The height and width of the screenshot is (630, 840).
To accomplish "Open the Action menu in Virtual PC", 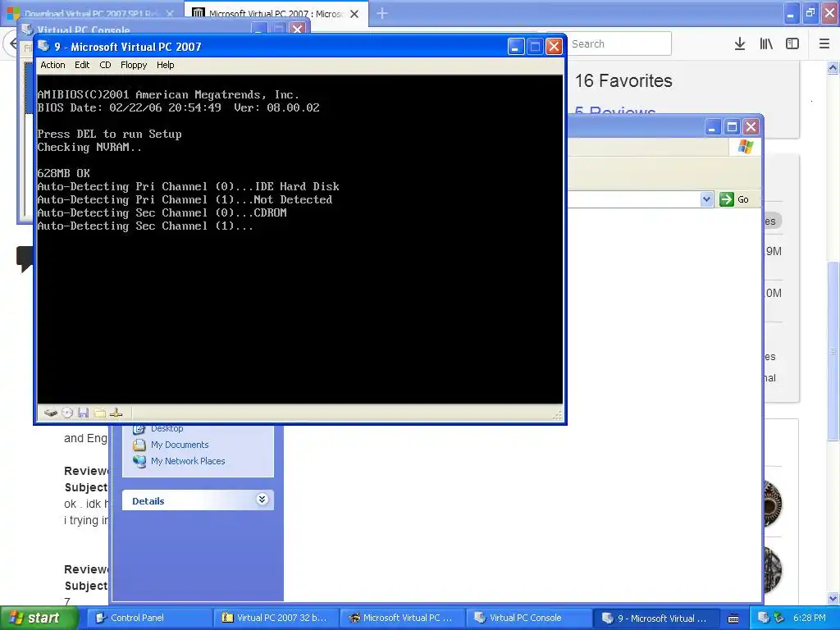I will coord(52,65).
